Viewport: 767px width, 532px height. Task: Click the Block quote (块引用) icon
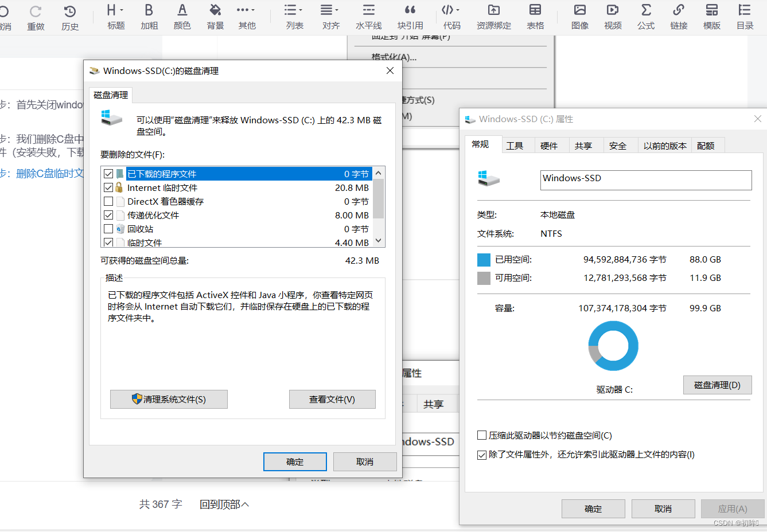tap(410, 10)
